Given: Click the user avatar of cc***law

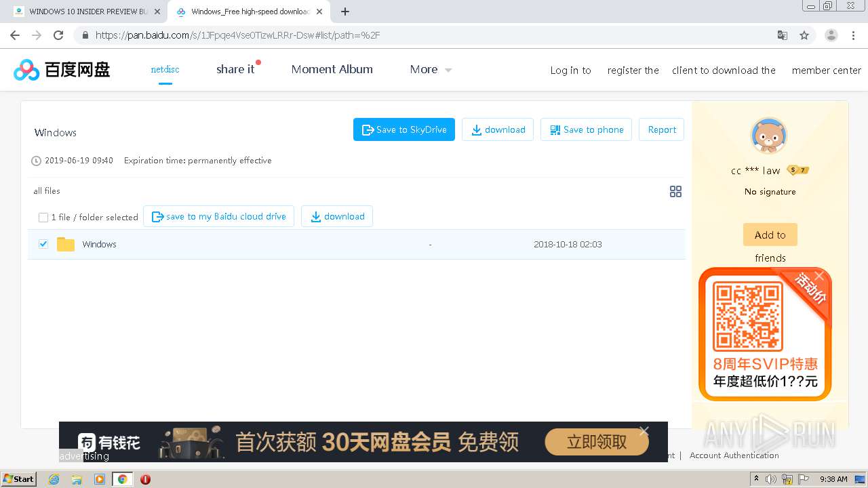Looking at the screenshot, I should (769, 136).
